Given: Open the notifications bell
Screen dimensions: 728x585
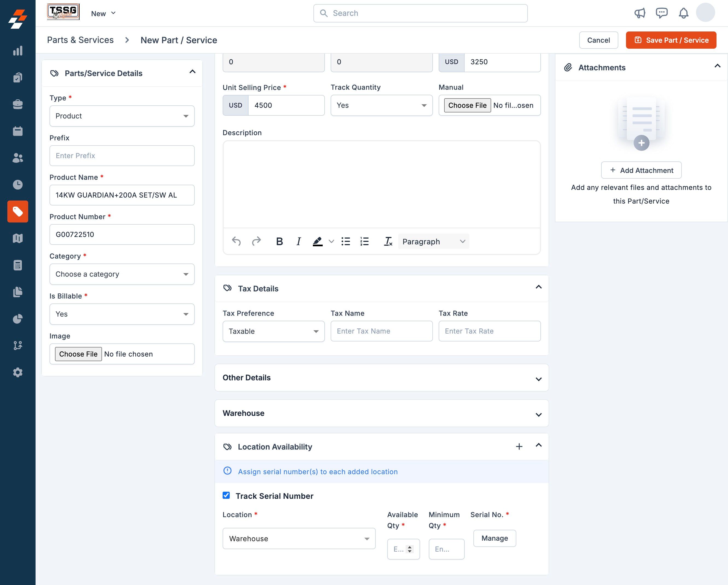Looking at the screenshot, I should (683, 13).
